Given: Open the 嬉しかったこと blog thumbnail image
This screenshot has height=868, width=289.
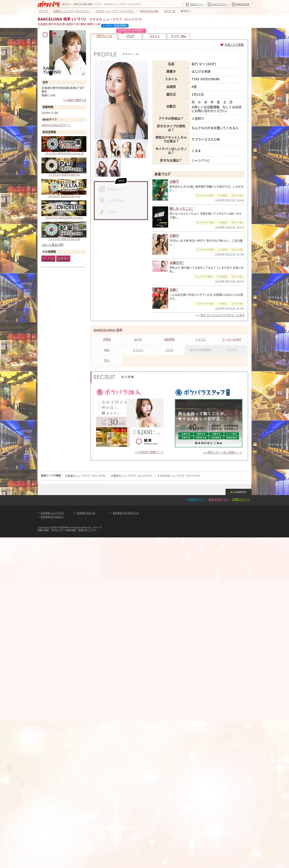Looking at the screenshot, I should point(160,217).
